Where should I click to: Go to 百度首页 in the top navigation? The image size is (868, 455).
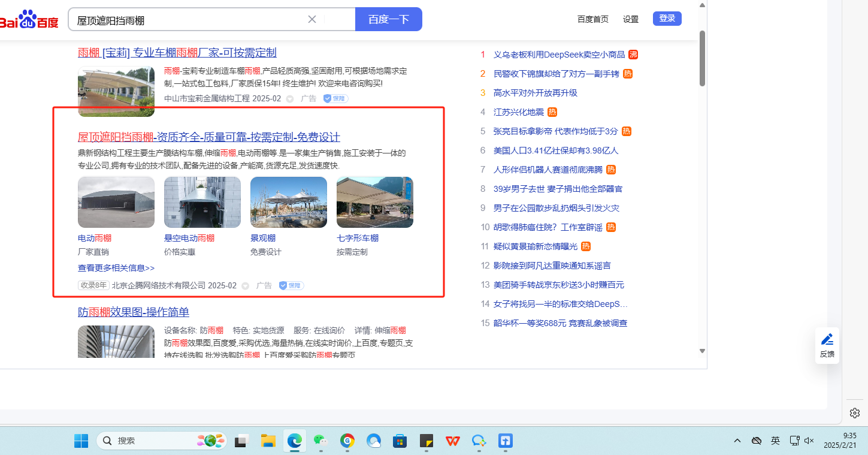click(x=592, y=19)
